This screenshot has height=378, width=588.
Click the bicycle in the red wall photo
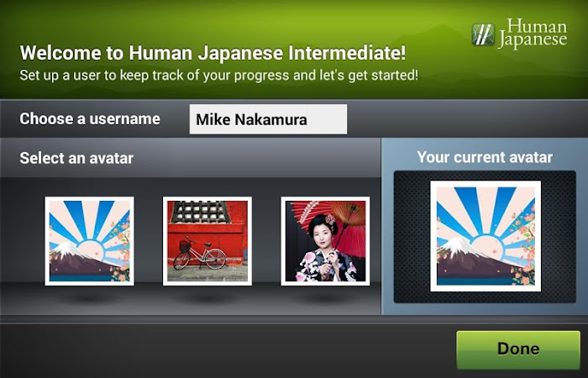(200, 255)
